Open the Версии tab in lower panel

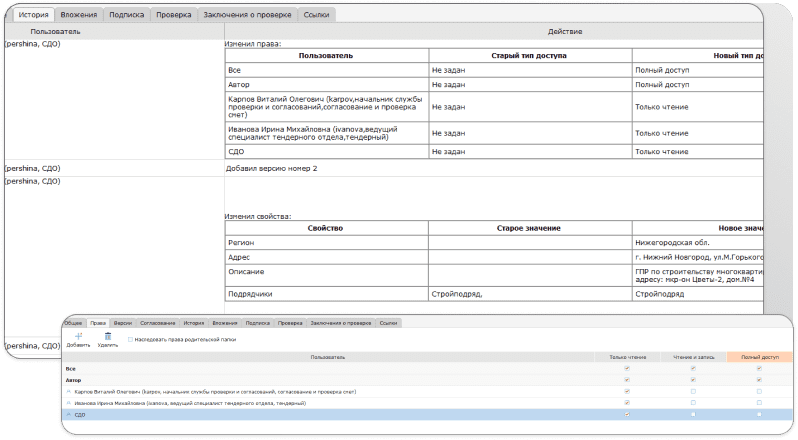(123, 324)
